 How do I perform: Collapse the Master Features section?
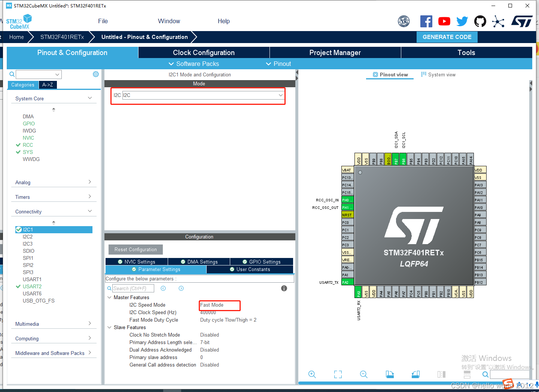pos(109,297)
